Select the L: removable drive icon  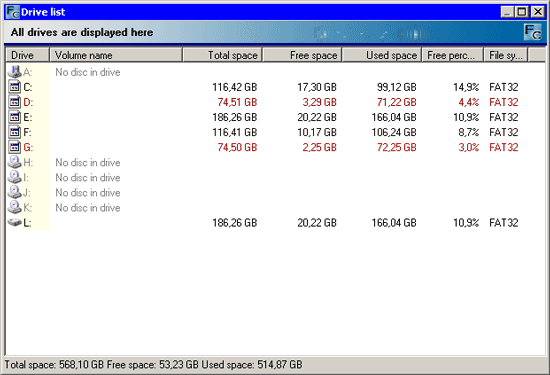pos(14,222)
